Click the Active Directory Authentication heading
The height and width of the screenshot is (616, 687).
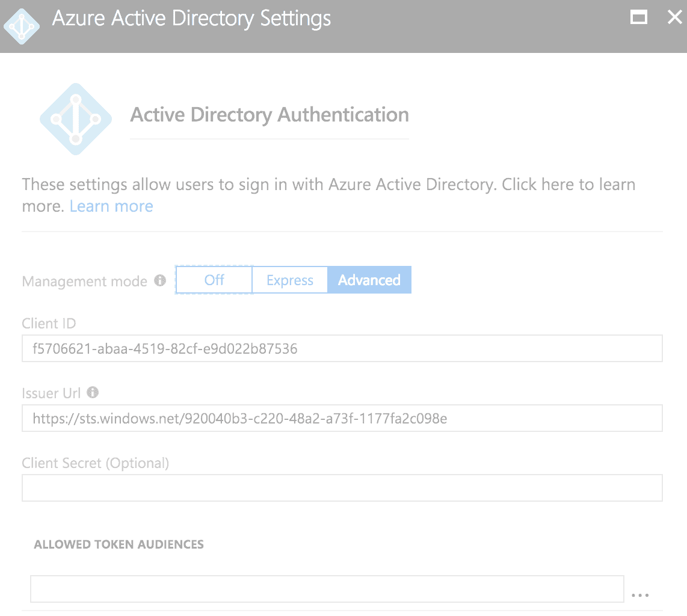pos(270,115)
